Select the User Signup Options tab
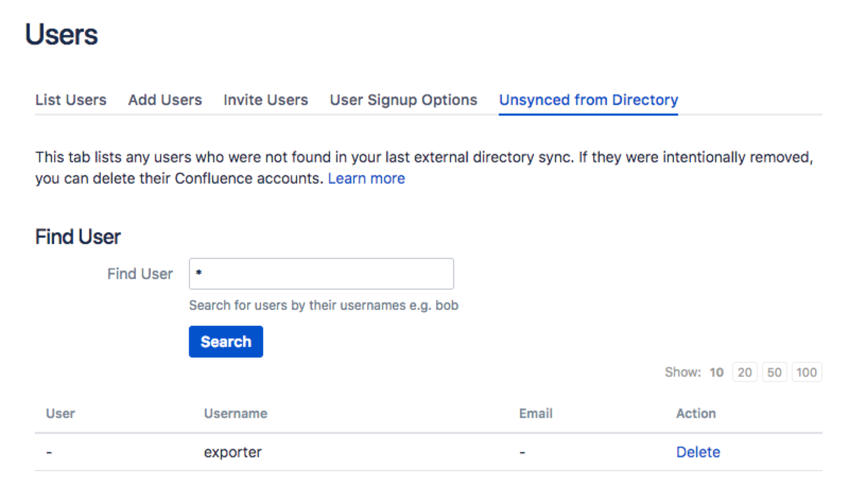This screenshot has width=849, height=504. click(x=403, y=100)
